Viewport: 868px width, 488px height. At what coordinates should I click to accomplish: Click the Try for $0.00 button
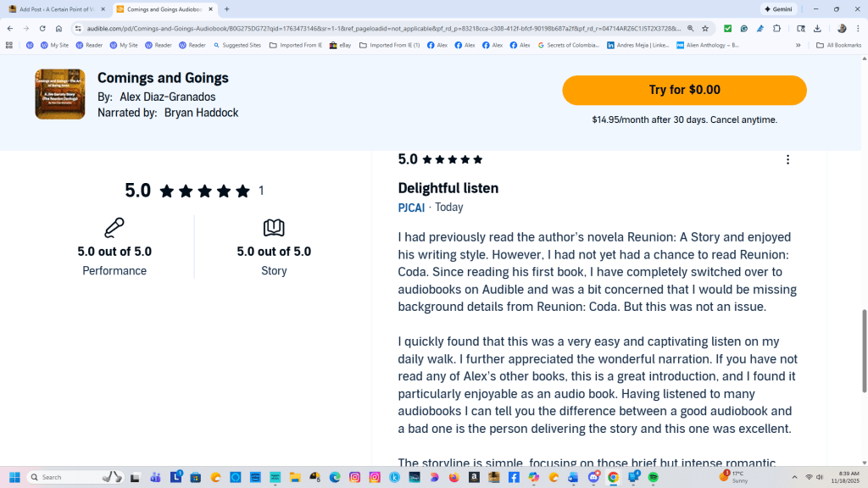point(684,90)
